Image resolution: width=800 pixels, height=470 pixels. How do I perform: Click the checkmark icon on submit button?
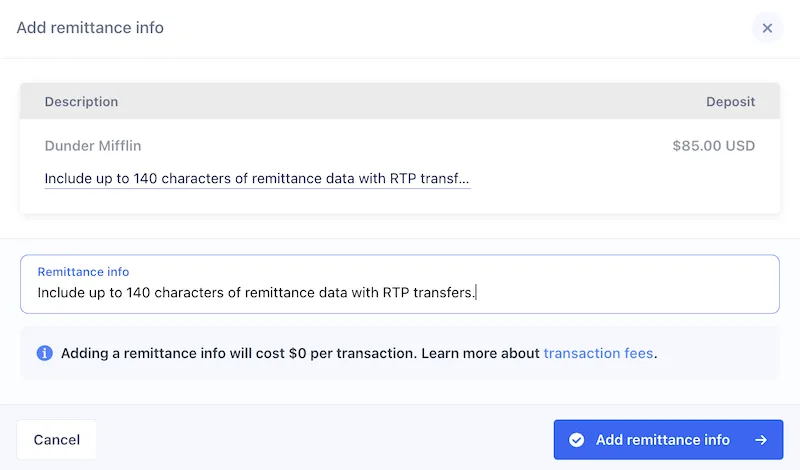pyautogui.click(x=576, y=440)
